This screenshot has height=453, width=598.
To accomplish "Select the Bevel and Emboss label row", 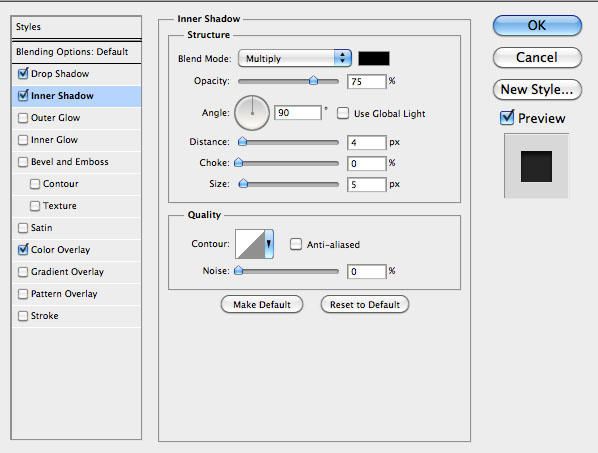I will coord(76,162).
